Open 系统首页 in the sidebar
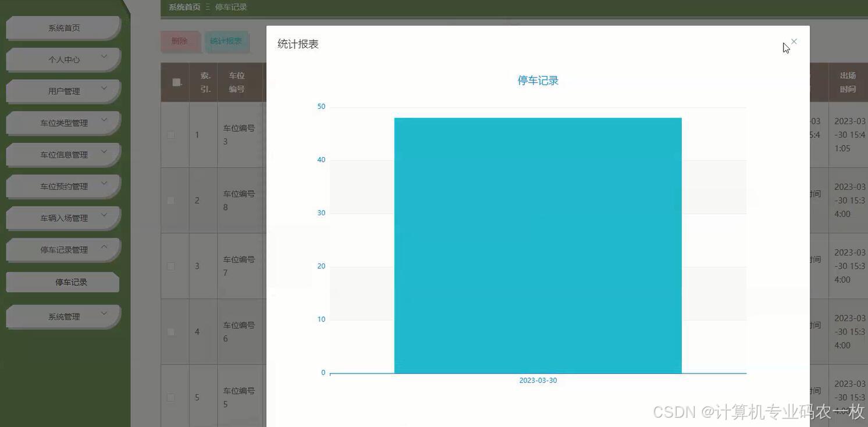 [x=63, y=28]
